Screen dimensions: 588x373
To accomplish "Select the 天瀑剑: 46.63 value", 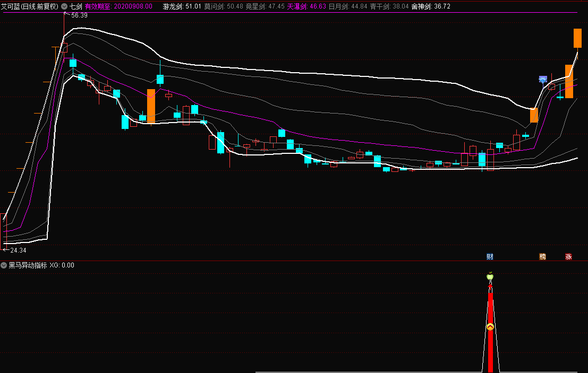I will 306,6.
